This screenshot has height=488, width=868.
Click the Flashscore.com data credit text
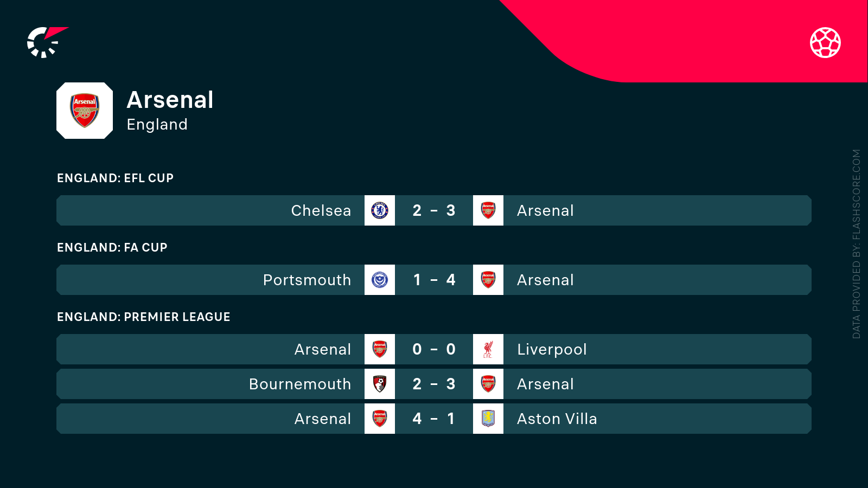coord(857,244)
